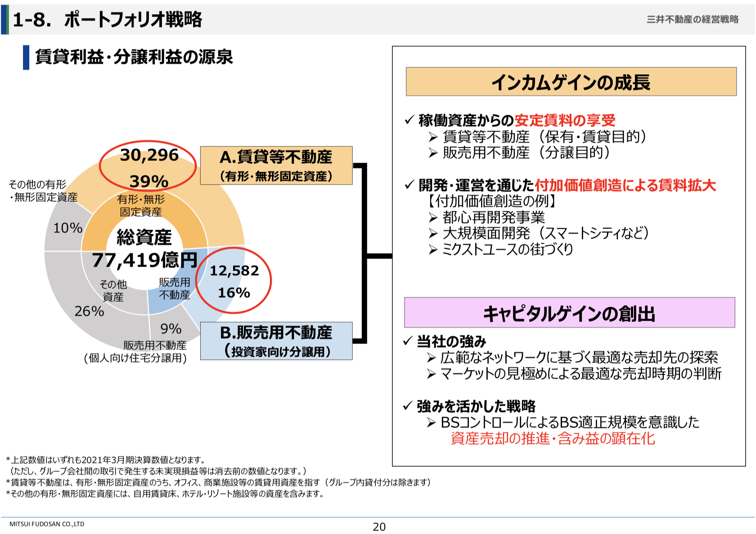Screen dimensions: 756x534
Task: Click the bullet 'マーケットの見極めによる最適な売却時期の判断'
Action: point(581,374)
